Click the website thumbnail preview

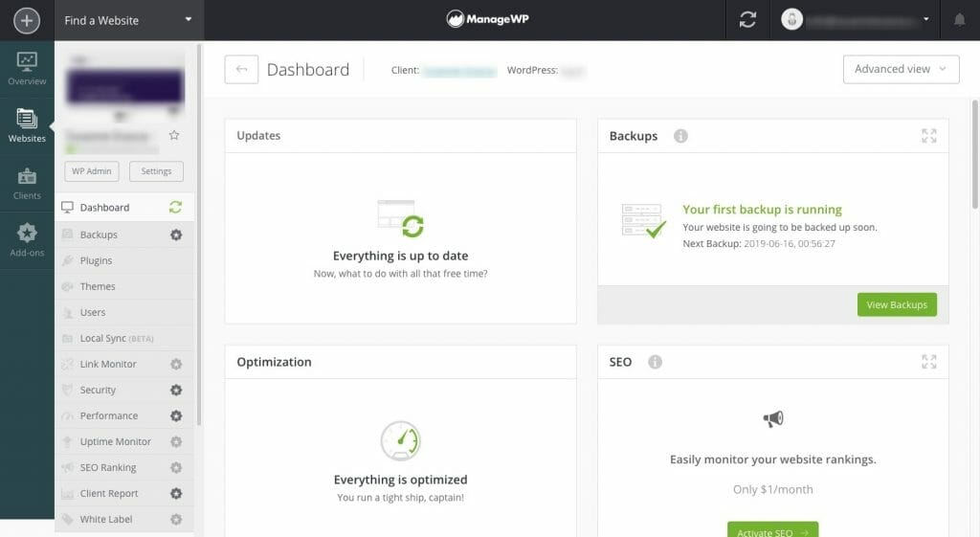click(125, 86)
